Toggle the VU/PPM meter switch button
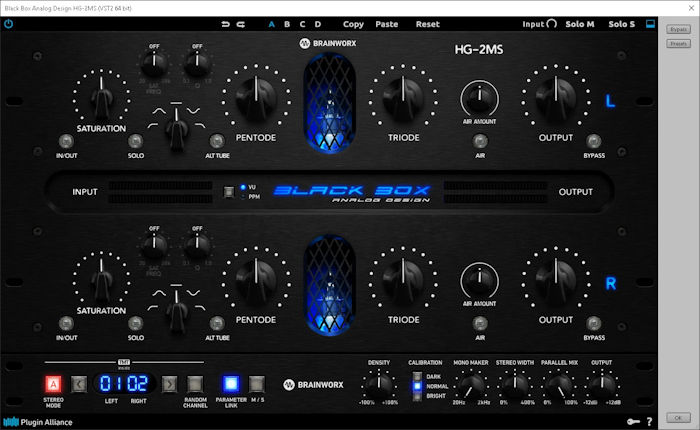The image size is (700, 430). 229,192
